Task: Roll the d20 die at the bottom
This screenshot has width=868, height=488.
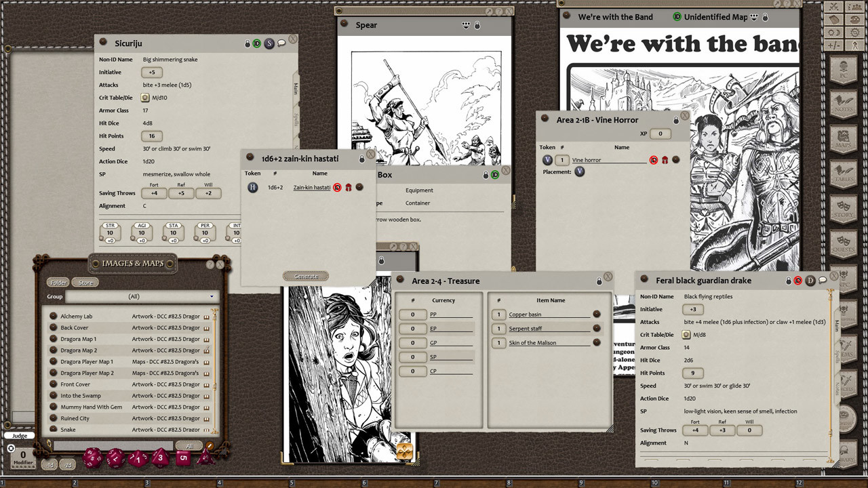Action: point(92,457)
